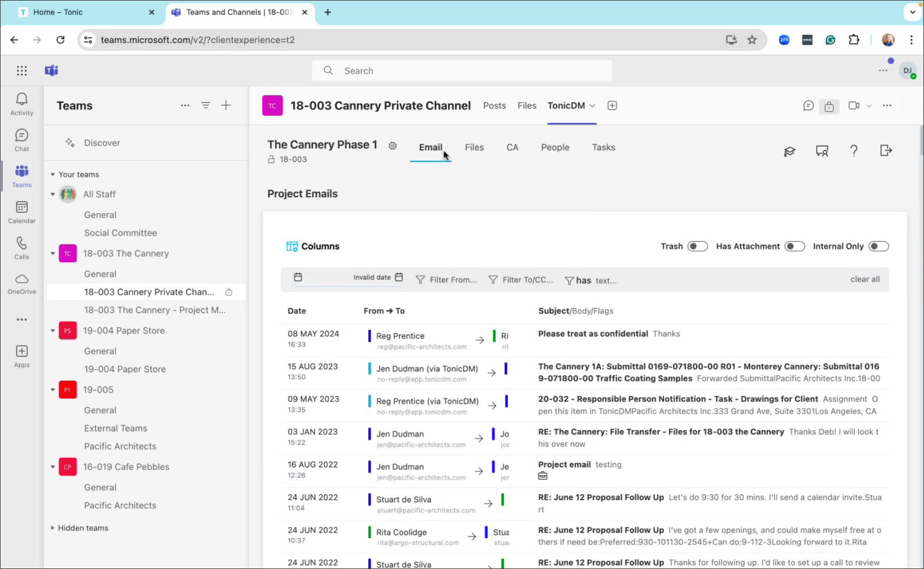Viewport: 924px width, 569px height.
Task: Open TonicDM help question mark
Action: pos(854,151)
